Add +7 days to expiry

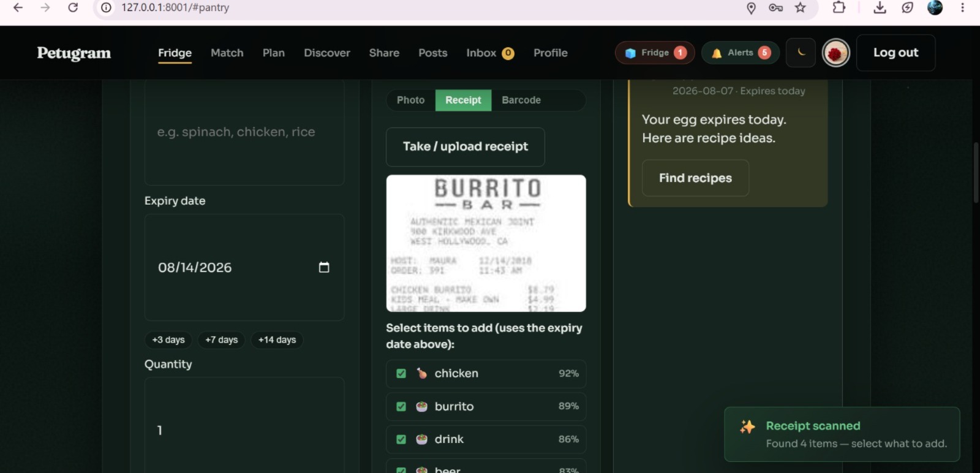pos(222,340)
